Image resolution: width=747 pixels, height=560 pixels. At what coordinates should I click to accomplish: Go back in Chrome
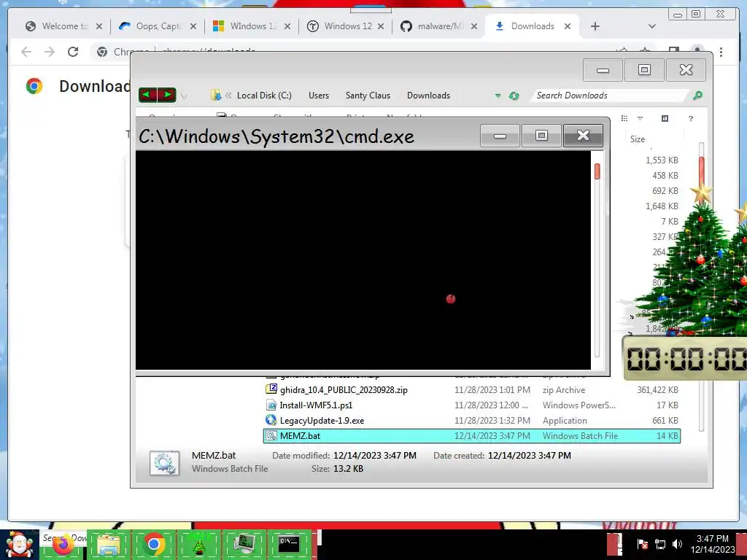(x=26, y=52)
